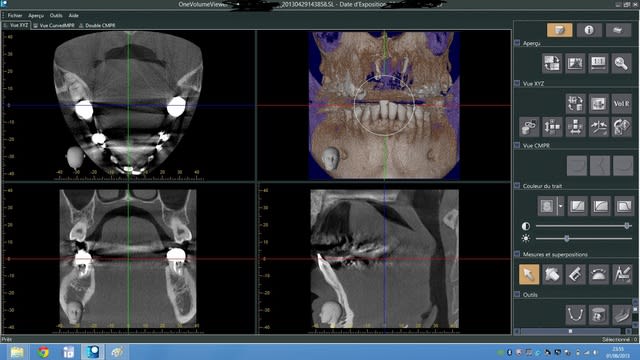Select the dental arch curve tool under Outils
Screen dimensions: 640x360
tap(576, 315)
